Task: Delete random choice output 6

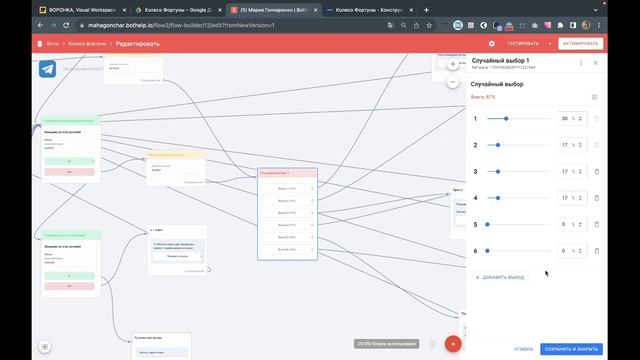Action: (596, 251)
